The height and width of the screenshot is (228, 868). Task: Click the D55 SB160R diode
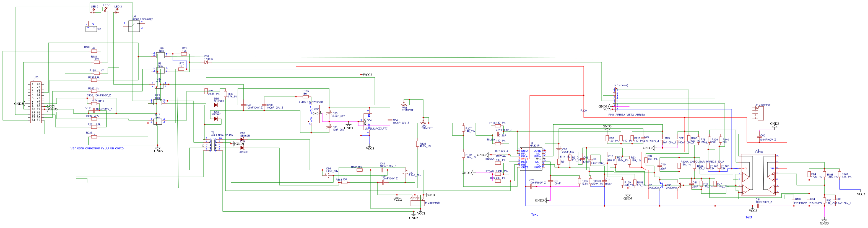pos(216,105)
